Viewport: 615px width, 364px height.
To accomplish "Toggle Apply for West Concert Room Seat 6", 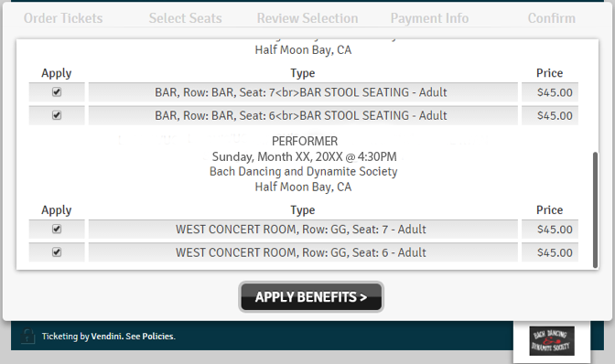I will point(57,252).
